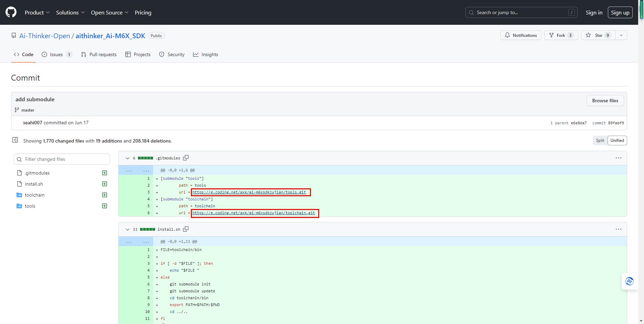Copy the .gitmodules file path
644x324 pixels.
186,158
